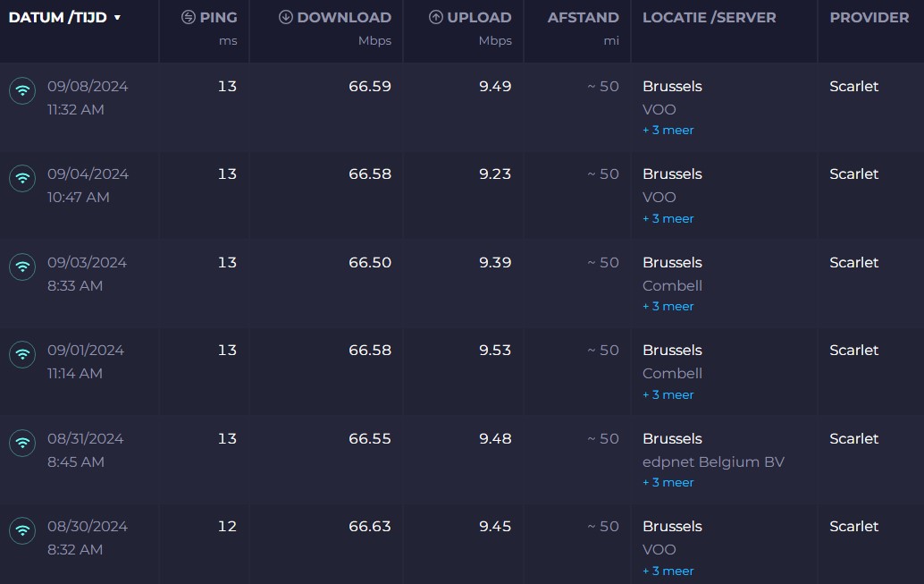The image size is (924, 584).
Task: Sort by the Afstand column header
Action: [x=583, y=17]
